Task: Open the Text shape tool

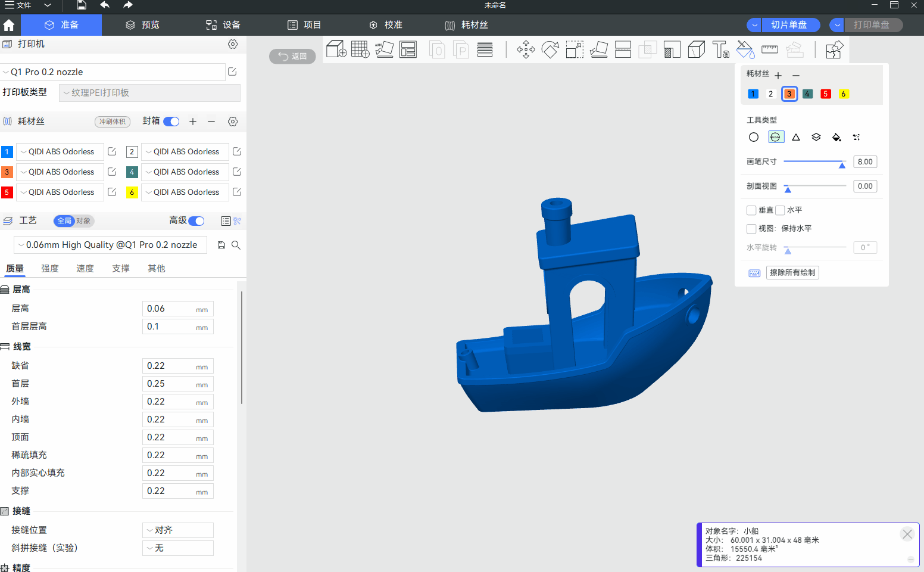Action: (720, 49)
